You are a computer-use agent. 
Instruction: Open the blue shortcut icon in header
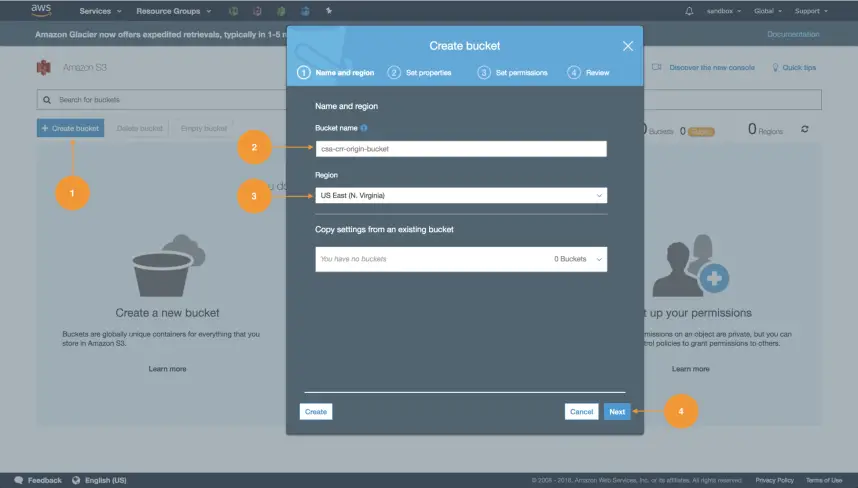coord(305,11)
